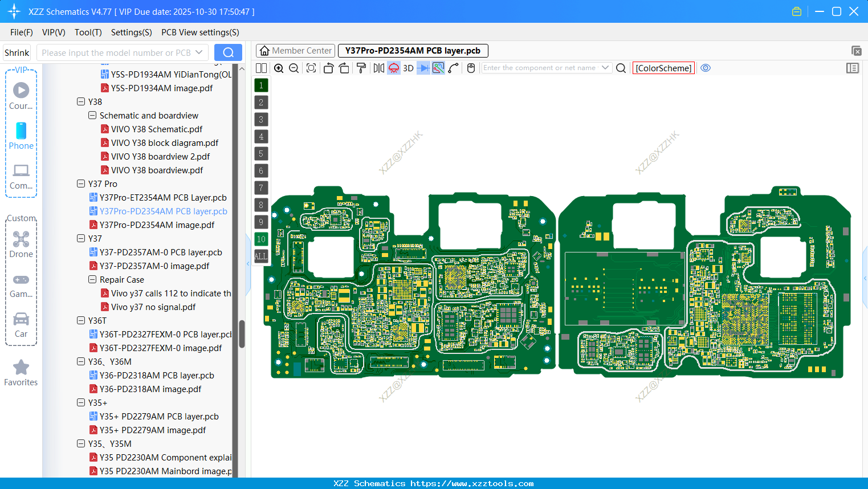868x489 pixels.
Task: Collapse the Y37 Pro tree section
Action: pyautogui.click(x=81, y=184)
